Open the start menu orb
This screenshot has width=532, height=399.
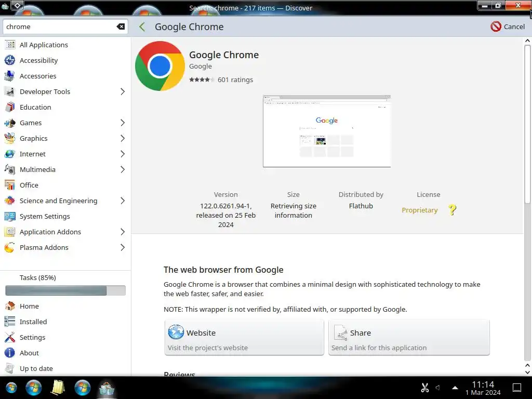click(x=11, y=388)
